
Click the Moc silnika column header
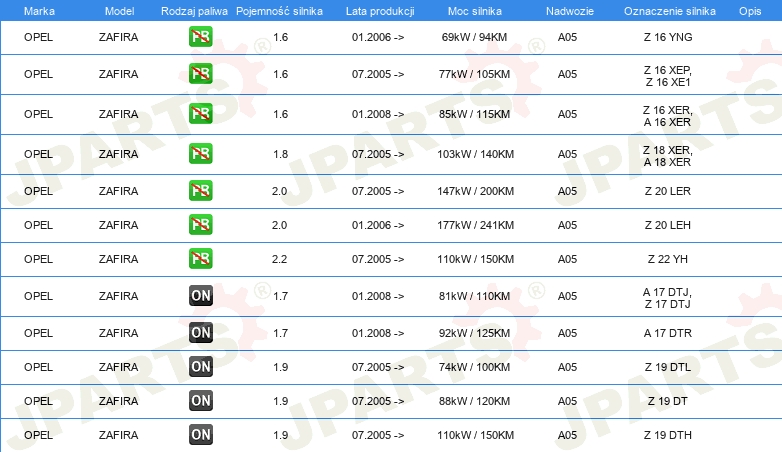(474, 11)
